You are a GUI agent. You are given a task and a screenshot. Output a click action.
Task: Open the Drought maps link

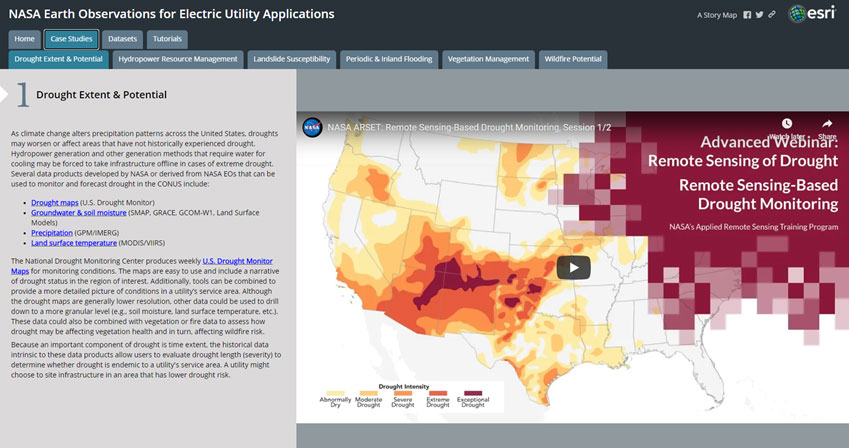click(55, 203)
